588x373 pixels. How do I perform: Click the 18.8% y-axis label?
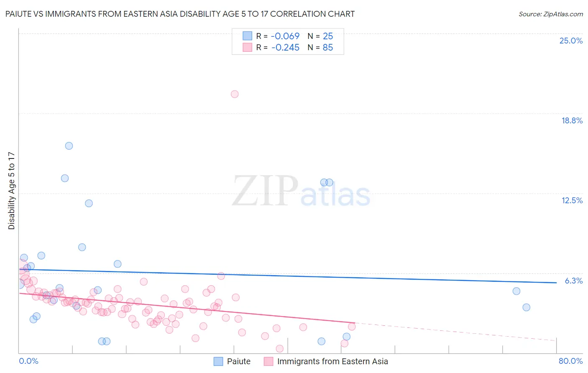[x=572, y=120]
